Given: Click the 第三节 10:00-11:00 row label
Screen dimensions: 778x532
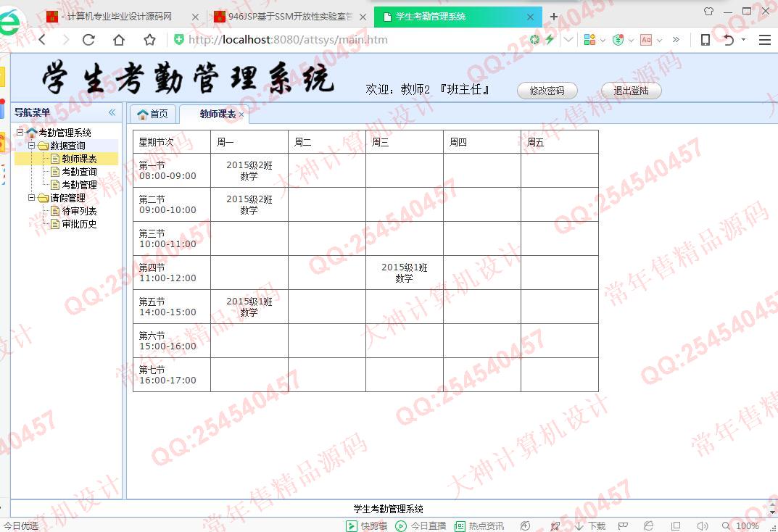Looking at the screenshot, I should click(172, 238).
